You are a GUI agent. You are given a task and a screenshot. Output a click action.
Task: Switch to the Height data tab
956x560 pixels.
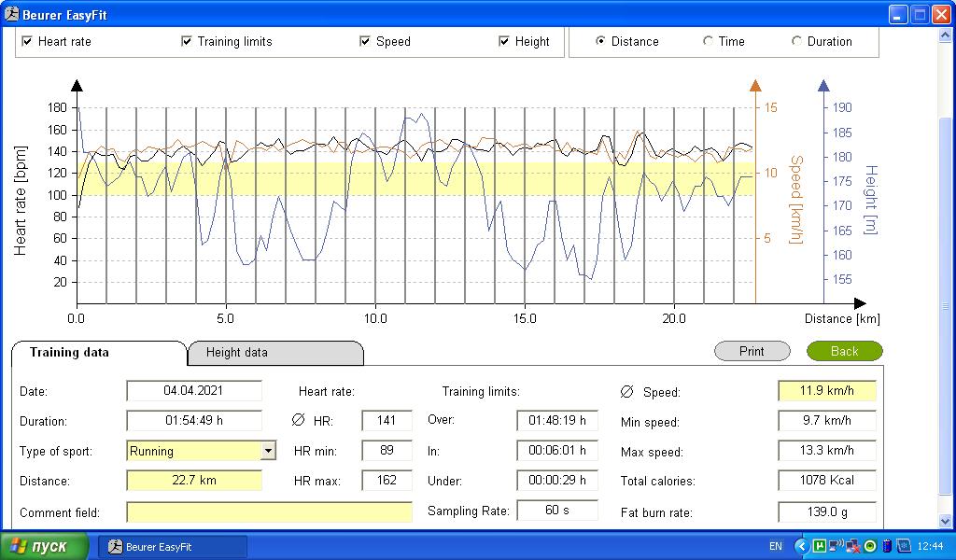tap(275, 353)
